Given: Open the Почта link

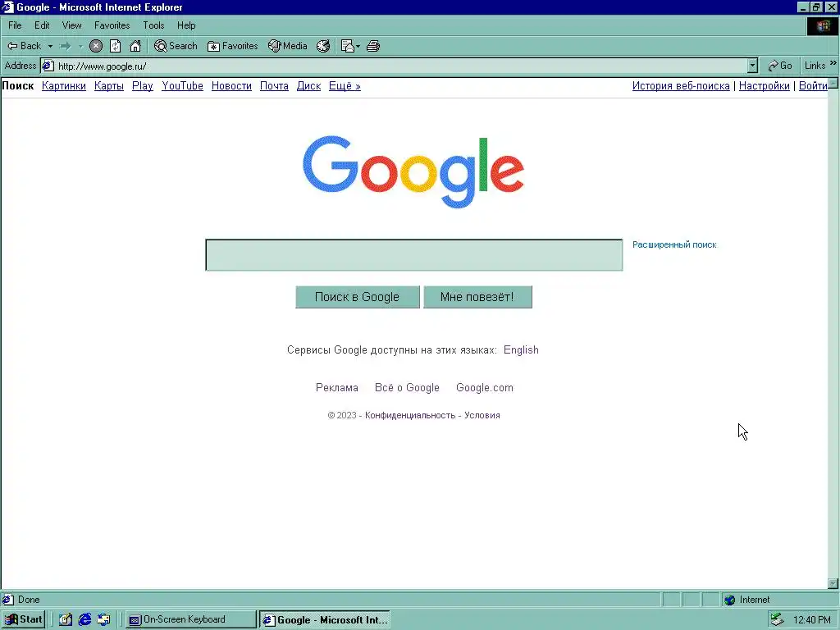Looking at the screenshot, I should click(274, 85).
